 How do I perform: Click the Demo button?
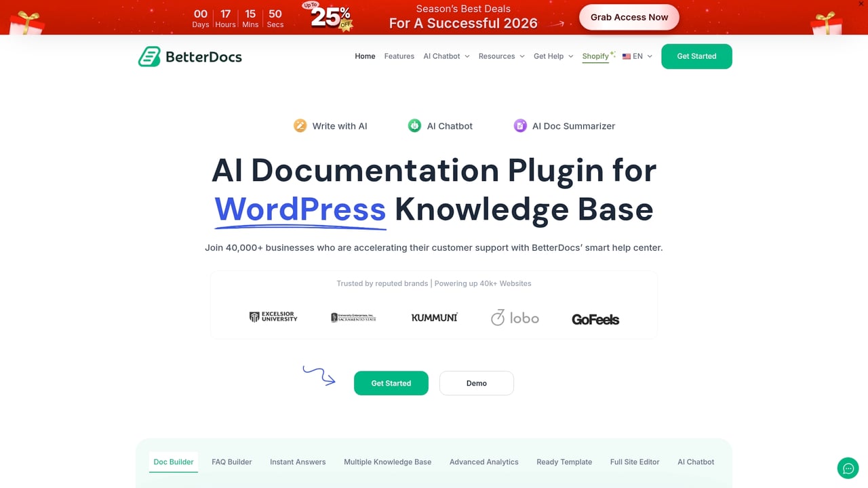[476, 383]
